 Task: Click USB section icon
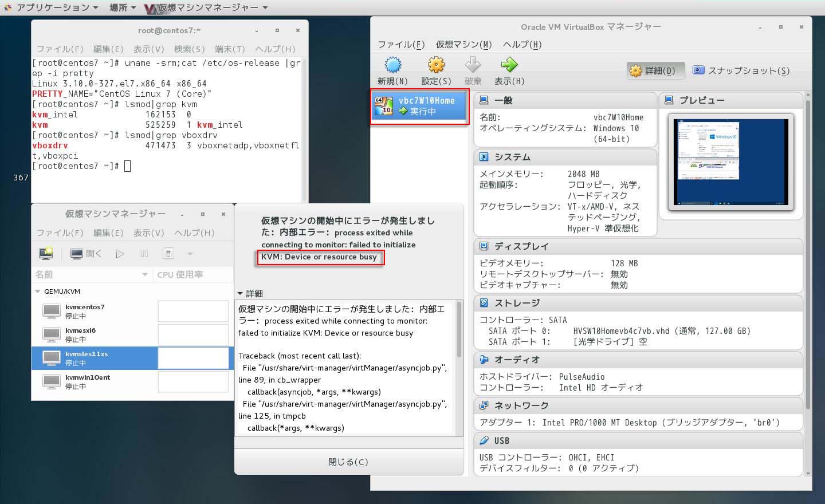(x=484, y=440)
